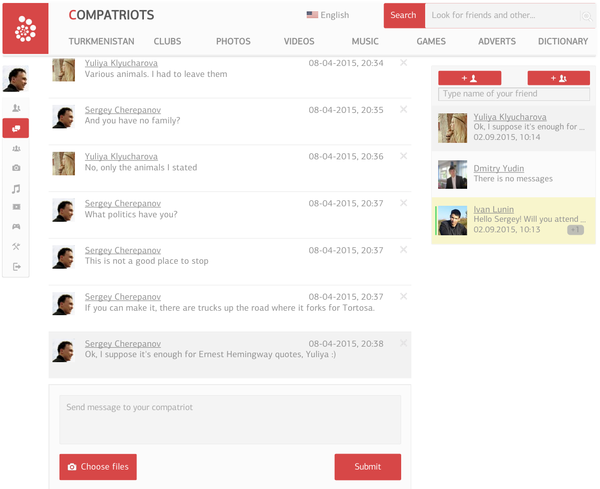The width and height of the screenshot is (600, 489).
Task: Open the English language selector
Action: pos(328,15)
